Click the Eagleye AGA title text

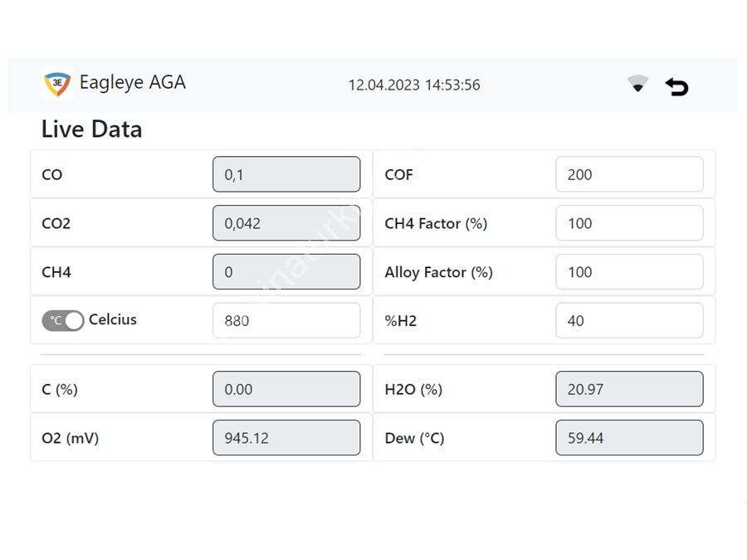click(132, 83)
